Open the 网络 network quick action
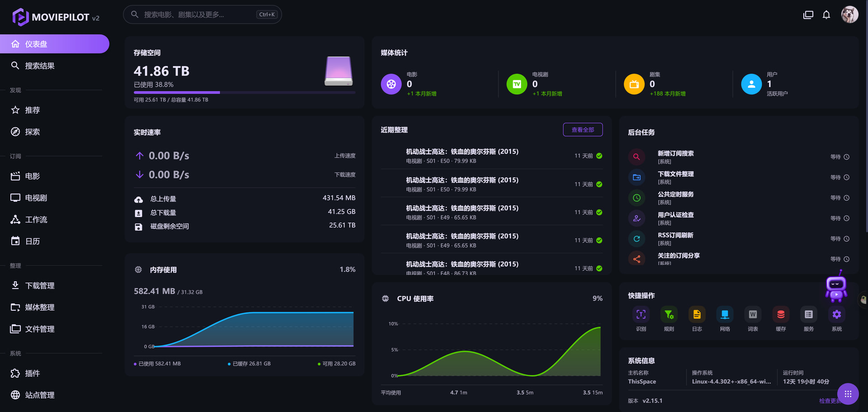868x412 pixels. tap(725, 319)
